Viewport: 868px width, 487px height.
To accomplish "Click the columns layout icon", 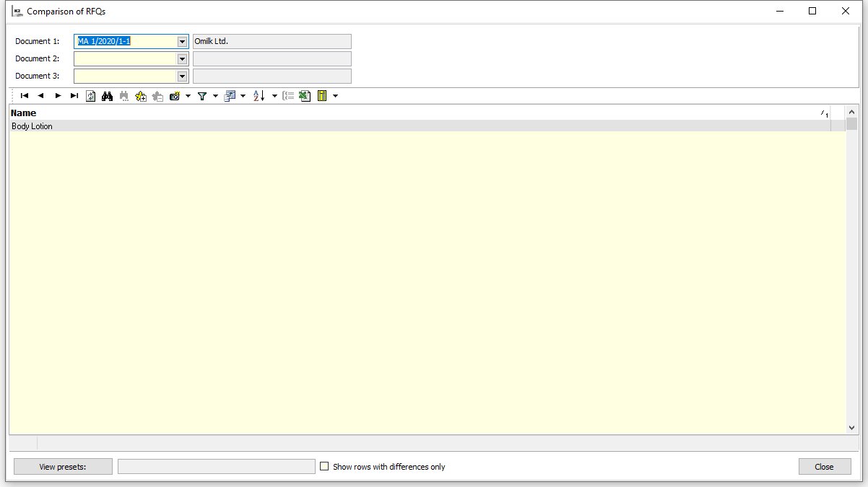I will [230, 96].
